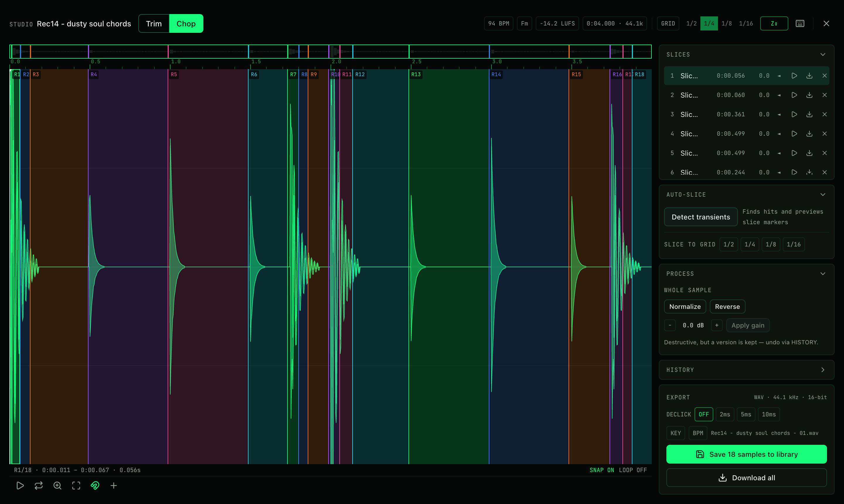Set grid resolution to 1/16

click(x=746, y=23)
